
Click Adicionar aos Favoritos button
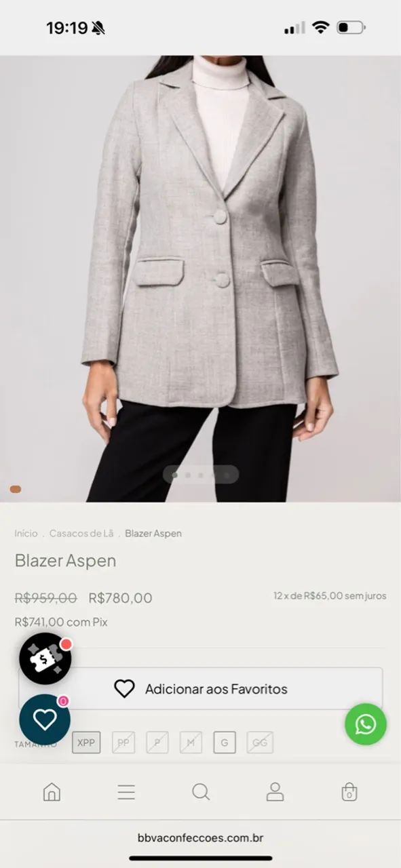(200, 689)
